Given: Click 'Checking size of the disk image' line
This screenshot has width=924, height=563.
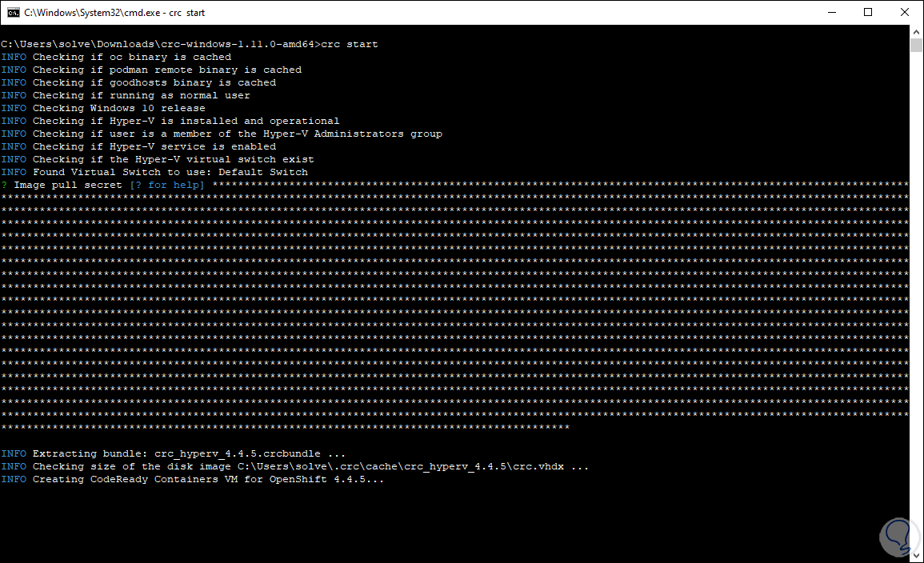Looking at the screenshot, I should click(294, 467).
